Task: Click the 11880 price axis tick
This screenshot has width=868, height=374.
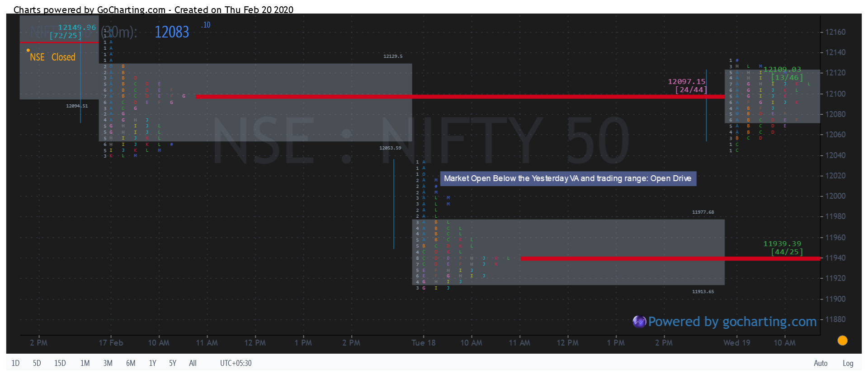Action: (x=835, y=319)
